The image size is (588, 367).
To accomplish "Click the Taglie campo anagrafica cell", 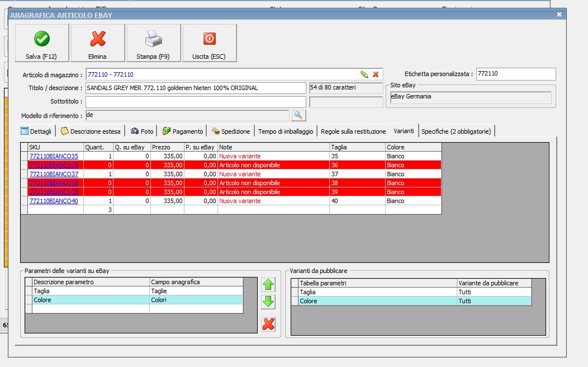I will (x=196, y=291).
